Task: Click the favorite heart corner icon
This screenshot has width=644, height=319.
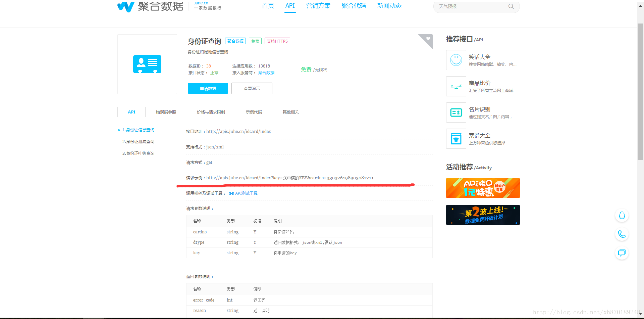Action: pyautogui.click(x=428, y=39)
